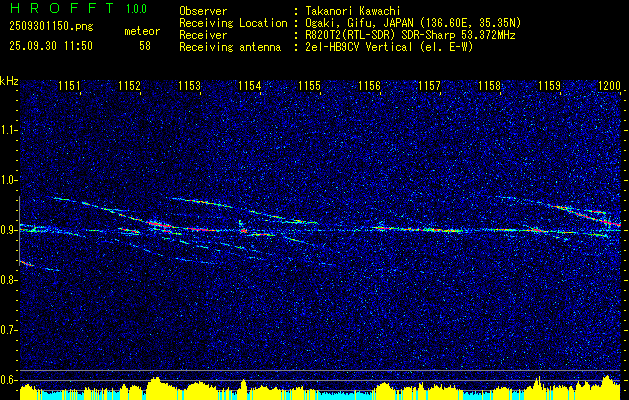The image size is (629, 400).
Task: Select the observer name Takanori Kawachi
Action: point(353,11)
